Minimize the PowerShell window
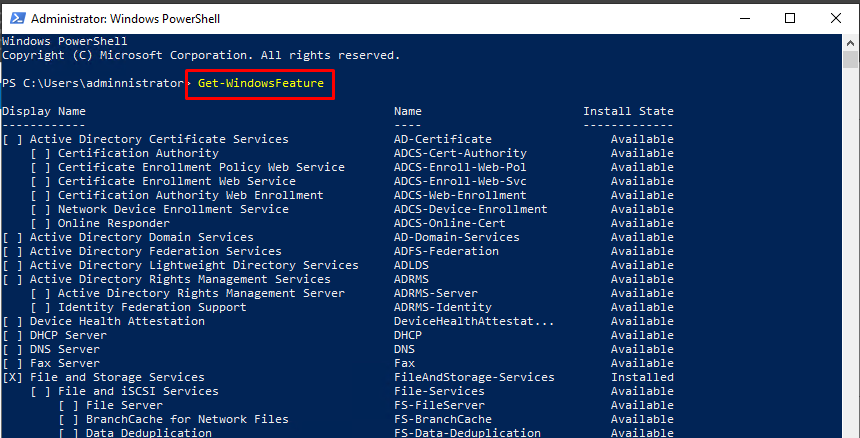Viewport: 860px width, 438px height. tap(745, 18)
